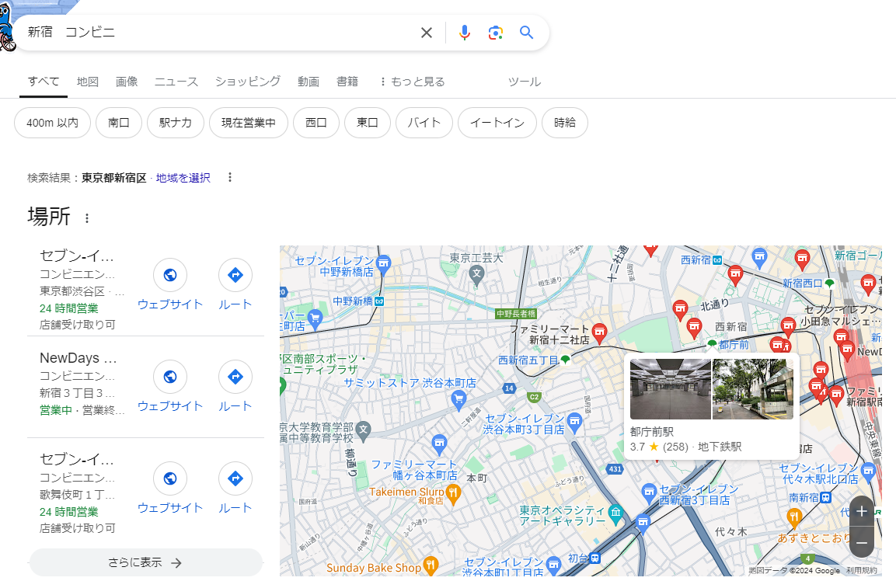Open Google Lens image search icon
This screenshot has width=896, height=588.
pos(496,33)
